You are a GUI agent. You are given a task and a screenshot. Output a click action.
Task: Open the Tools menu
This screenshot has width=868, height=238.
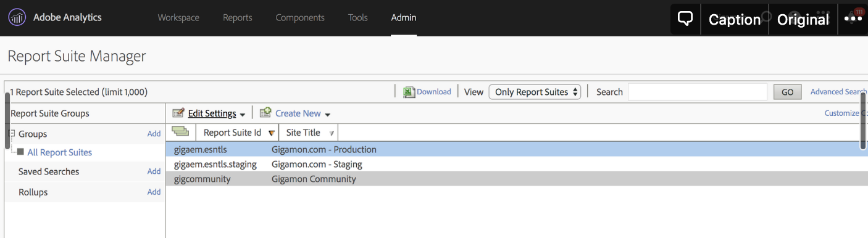(x=358, y=18)
